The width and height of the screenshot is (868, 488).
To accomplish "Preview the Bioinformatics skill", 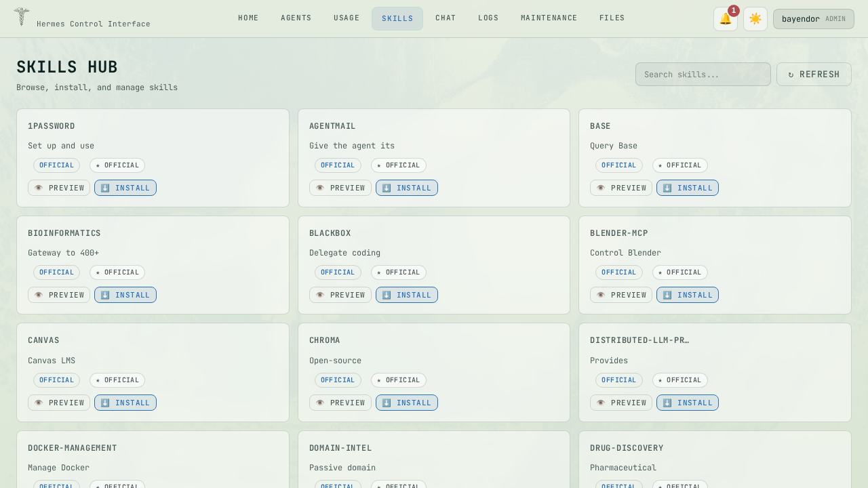I will [x=59, y=295].
